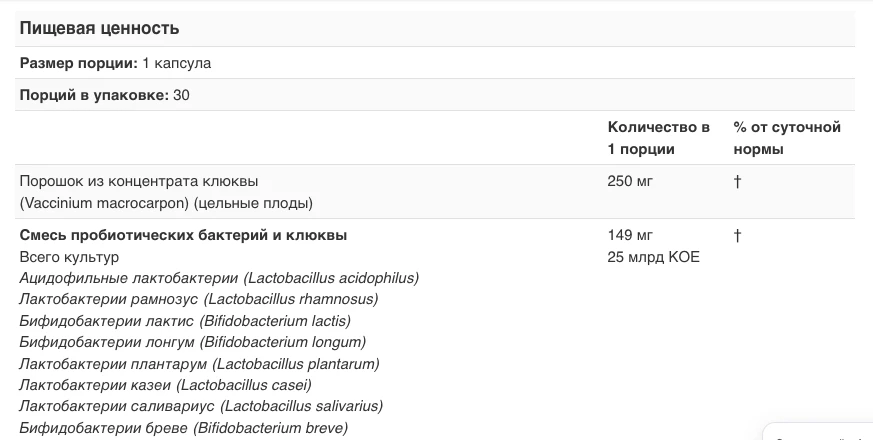Screen dimensions: 873x440
Task: Select the Lactobacillus plantarum strain line
Action: pyautogui.click(x=199, y=364)
